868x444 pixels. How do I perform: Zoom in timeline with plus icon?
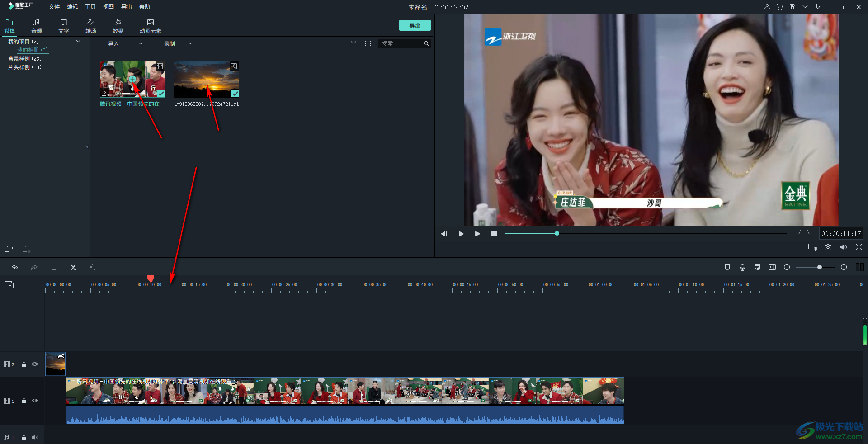click(844, 267)
